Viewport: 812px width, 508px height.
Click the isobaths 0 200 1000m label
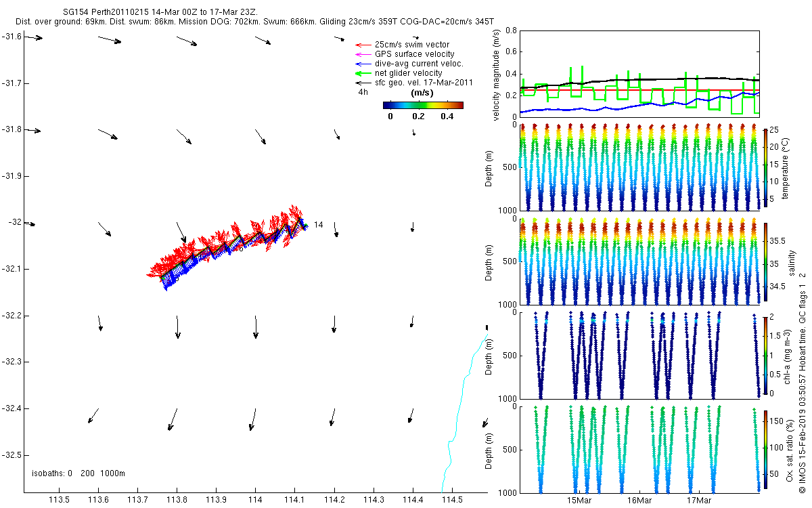tap(78, 473)
